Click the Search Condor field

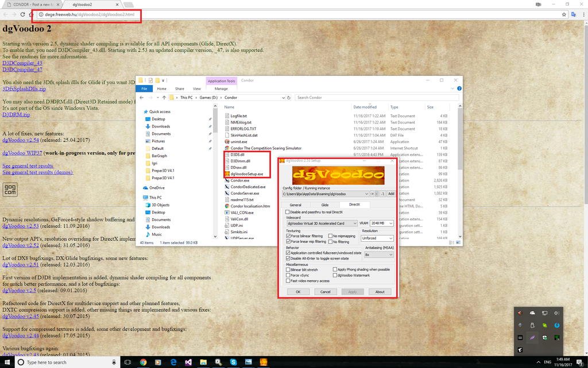(x=377, y=98)
